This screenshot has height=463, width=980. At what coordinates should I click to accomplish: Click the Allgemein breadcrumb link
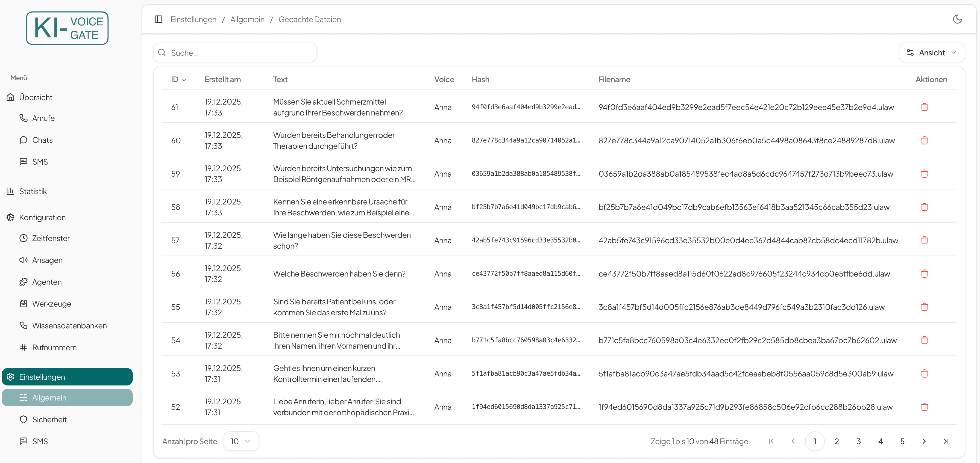247,19
